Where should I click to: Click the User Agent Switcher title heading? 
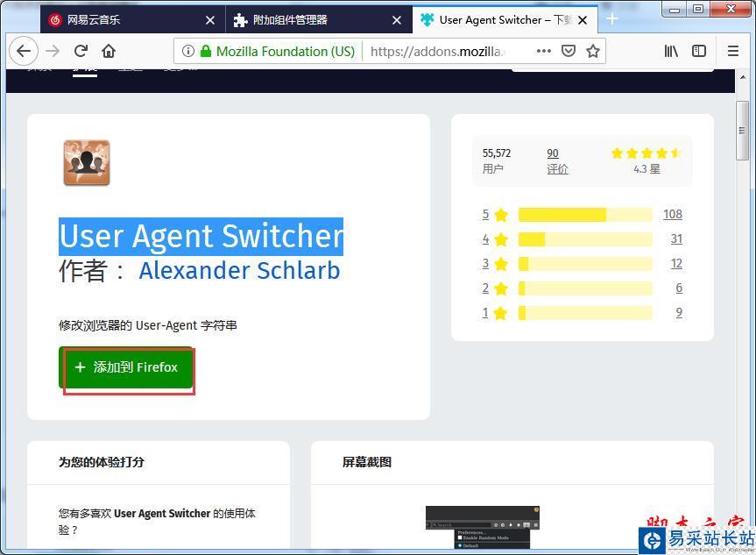pos(201,236)
